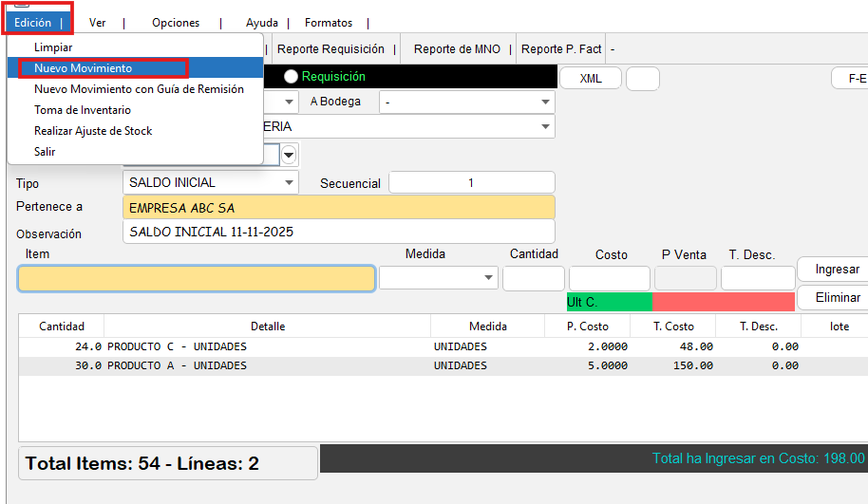
Task: Choose Limpiar in the Edición menu
Action: [53, 47]
